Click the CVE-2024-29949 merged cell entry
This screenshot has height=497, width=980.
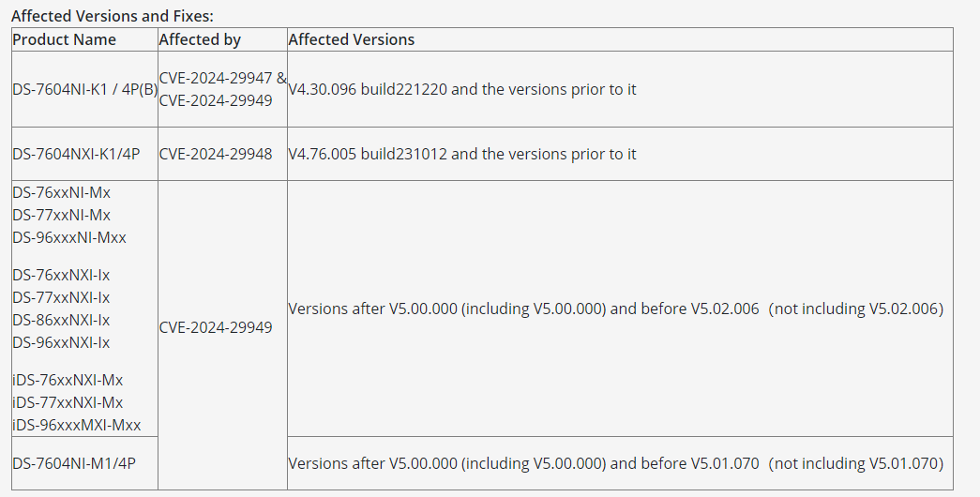[x=216, y=327]
